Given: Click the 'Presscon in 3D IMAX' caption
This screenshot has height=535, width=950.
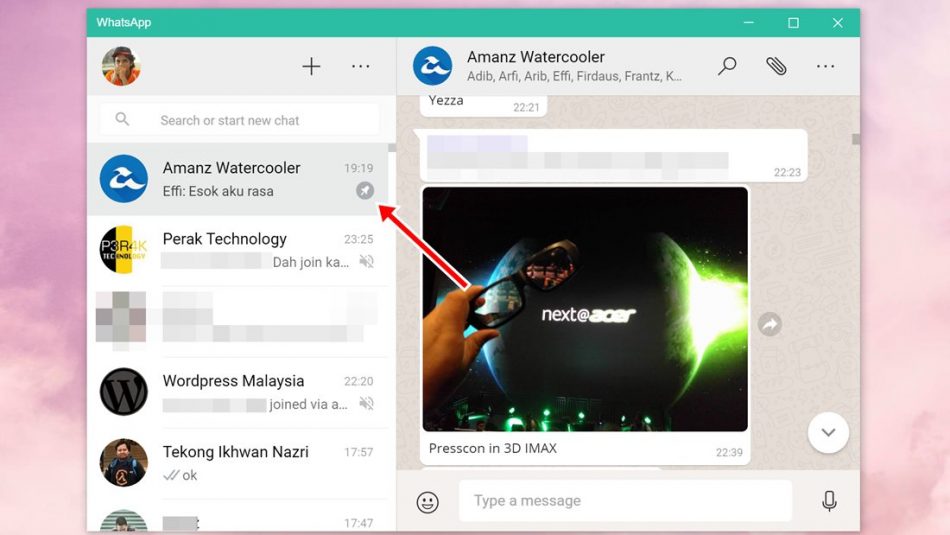Looking at the screenshot, I should point(493,448).
